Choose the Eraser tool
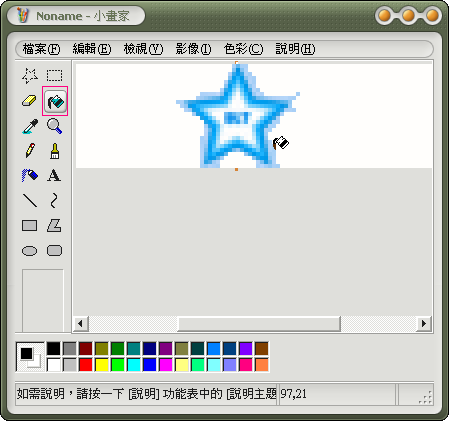 tap(29, 101)
